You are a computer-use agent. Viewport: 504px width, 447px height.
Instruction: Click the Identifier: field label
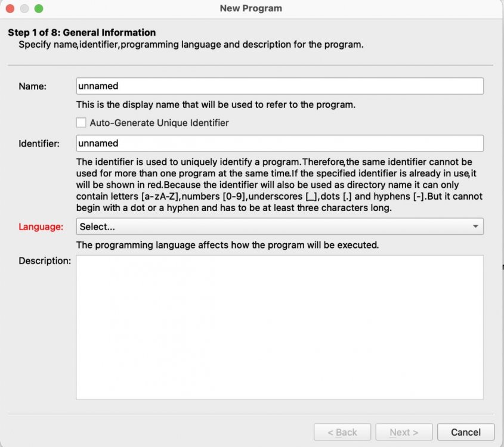(39, 144)
